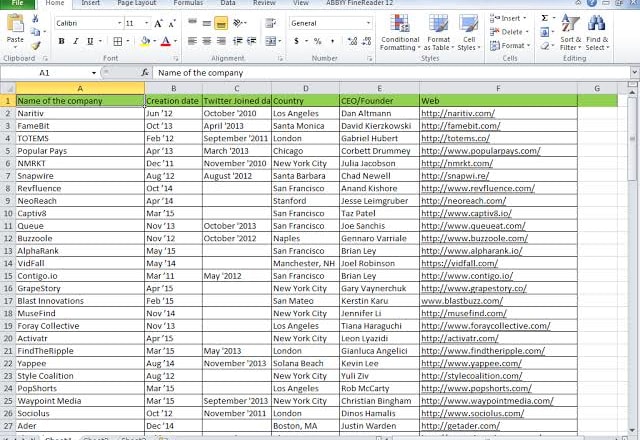Click the Clear eraser icon
Image resolution: width=640 pixels, height=440 pixels.
pos(544,46)
